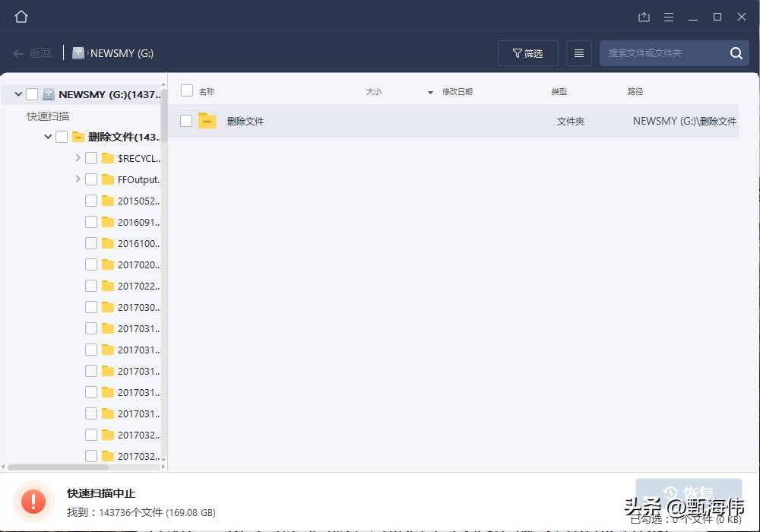The image size is (760, 532).
Task: Select the $RECYCL folder checkbox
Action: [x=91, y=158]
